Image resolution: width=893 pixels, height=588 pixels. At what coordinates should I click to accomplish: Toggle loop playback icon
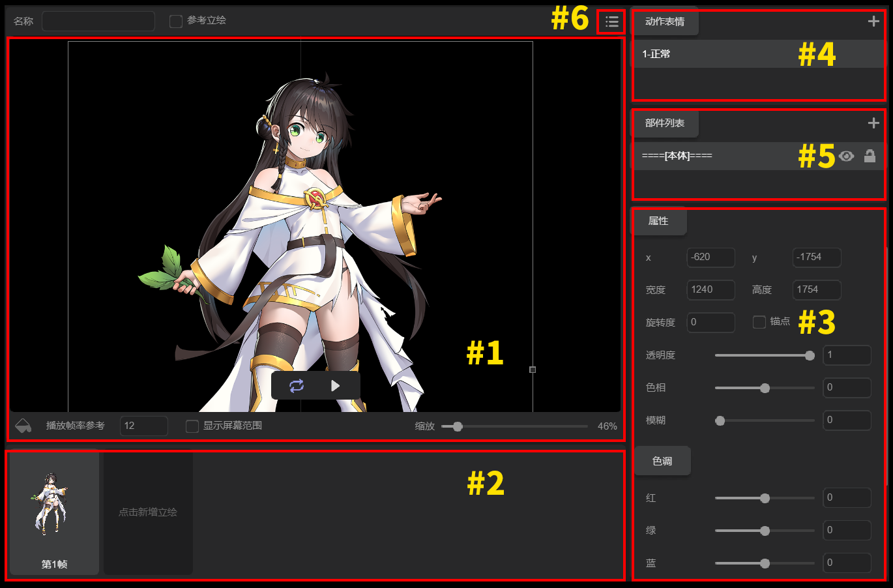(x=297, y=386)
